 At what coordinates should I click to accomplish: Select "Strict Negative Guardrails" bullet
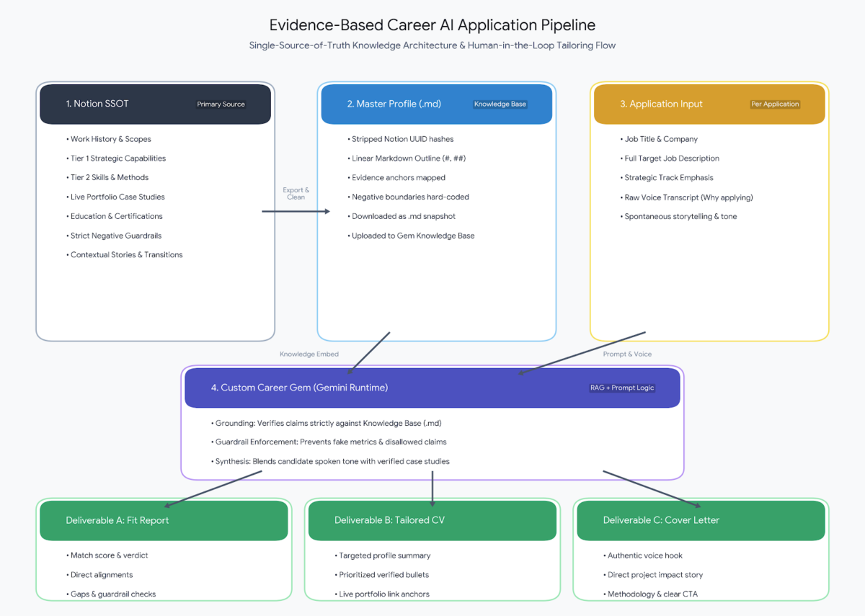pyautogui.click(x=114, y=236)
